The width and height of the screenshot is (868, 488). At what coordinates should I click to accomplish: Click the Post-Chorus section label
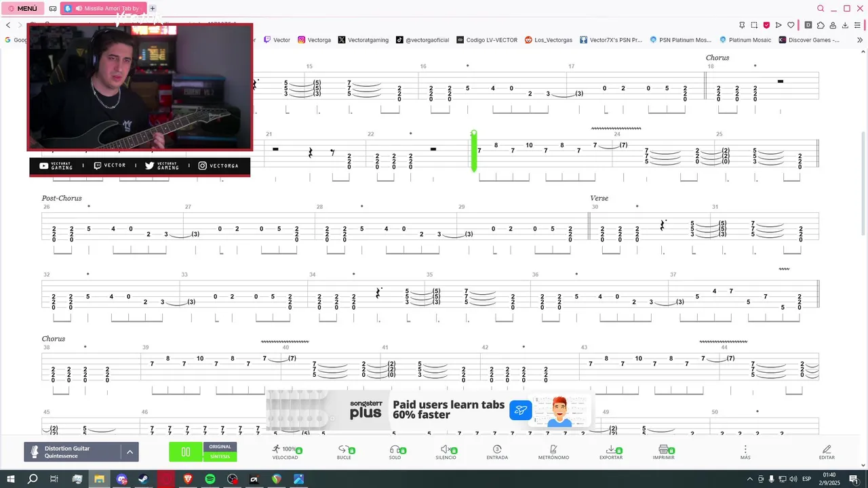(62, 199)
